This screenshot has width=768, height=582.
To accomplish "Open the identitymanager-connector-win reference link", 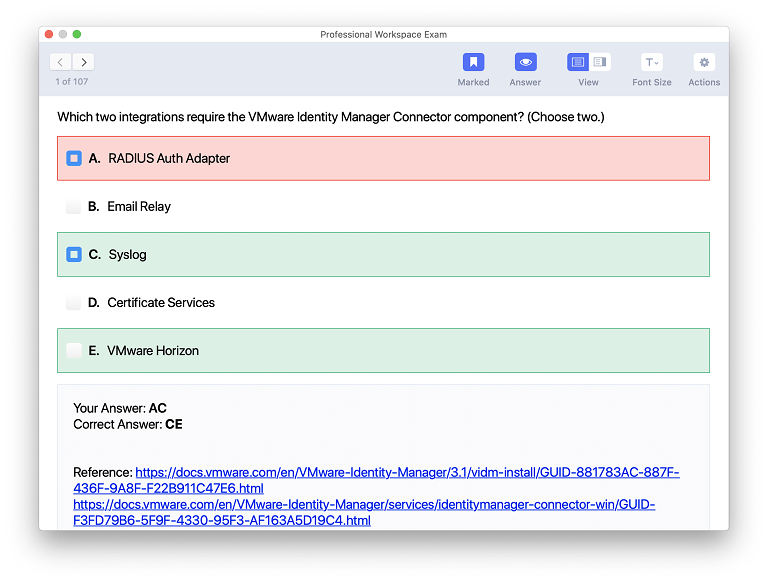I will pyautogui.click(x=364, y=512).
